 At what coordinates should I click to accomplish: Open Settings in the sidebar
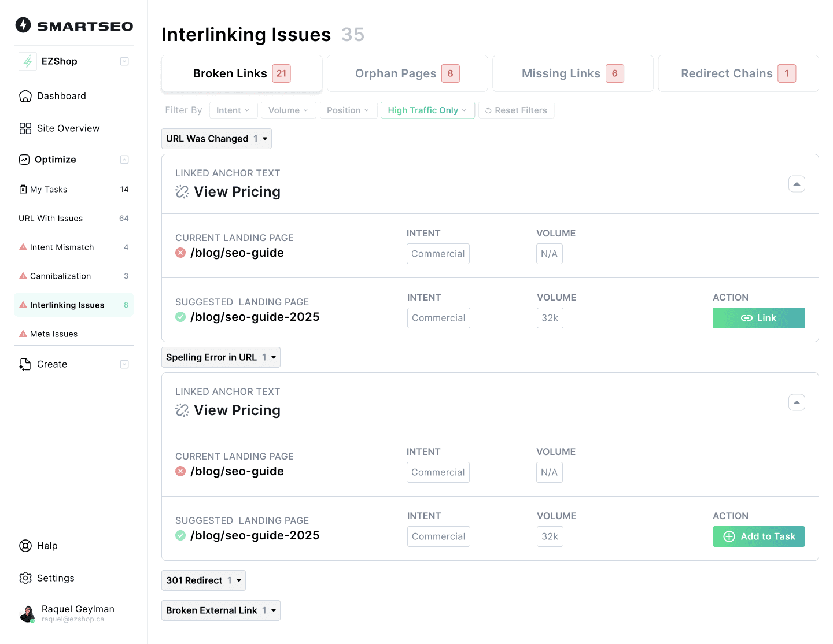73,578
